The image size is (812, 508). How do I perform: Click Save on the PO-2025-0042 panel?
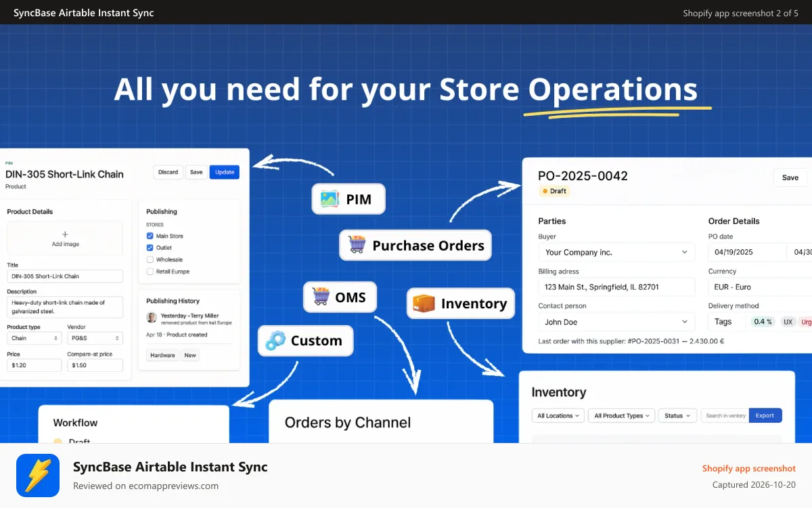tap(790, 177)
